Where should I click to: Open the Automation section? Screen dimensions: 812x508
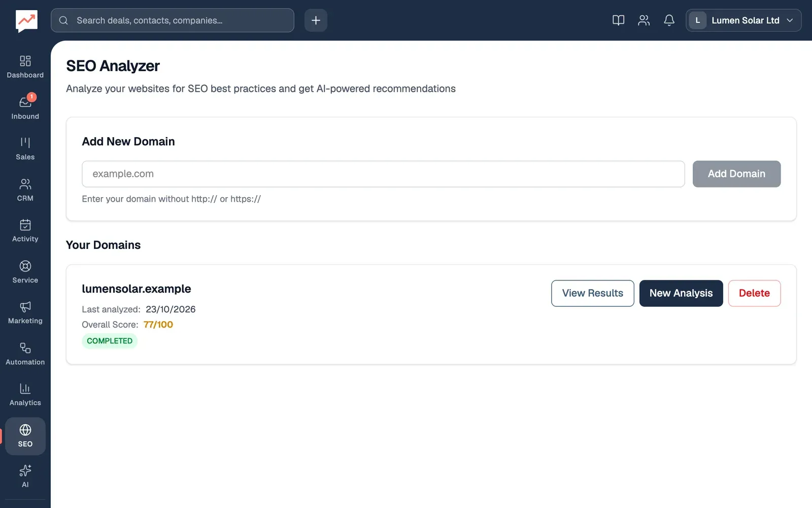(x=25, y=354)
